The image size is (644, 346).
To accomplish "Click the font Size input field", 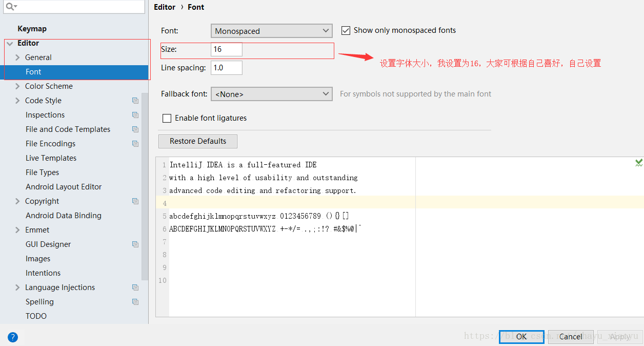I will pos(226,50).
